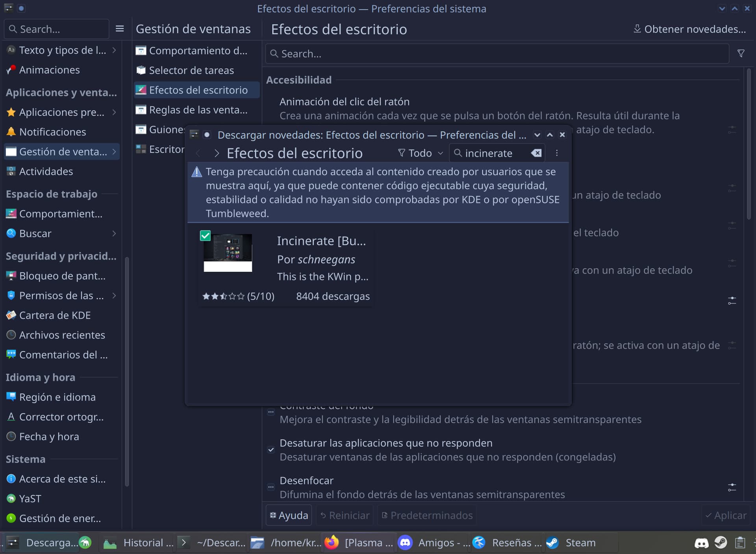Viewport: 756px width, 554px height.
Task: Open the sidebar hamburger menu
Action: pyautogui.click(x=120, y=29)
